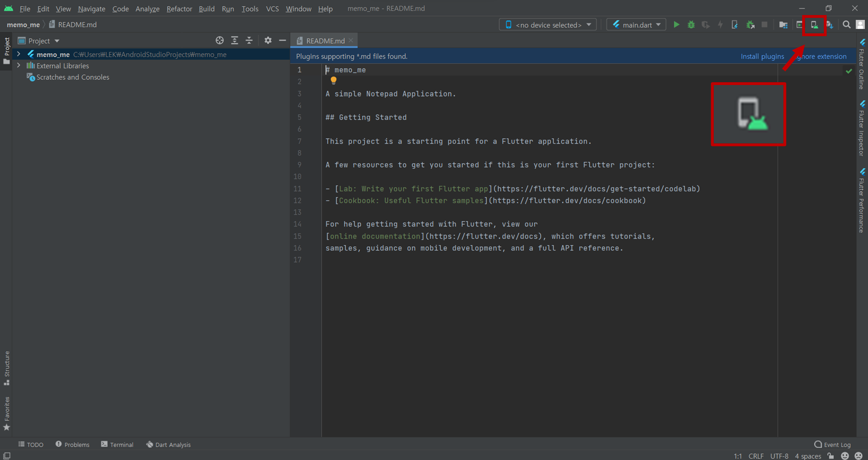Stop the running app
This screenshot has height=460, width=868.
(x=765, y=24)
